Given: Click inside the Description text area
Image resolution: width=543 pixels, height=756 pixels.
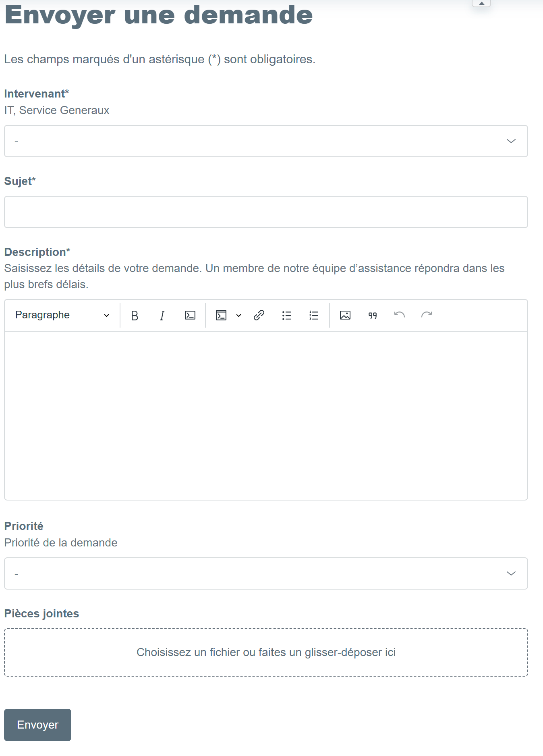Looking at the screenshot, I should tap(266, 415).
